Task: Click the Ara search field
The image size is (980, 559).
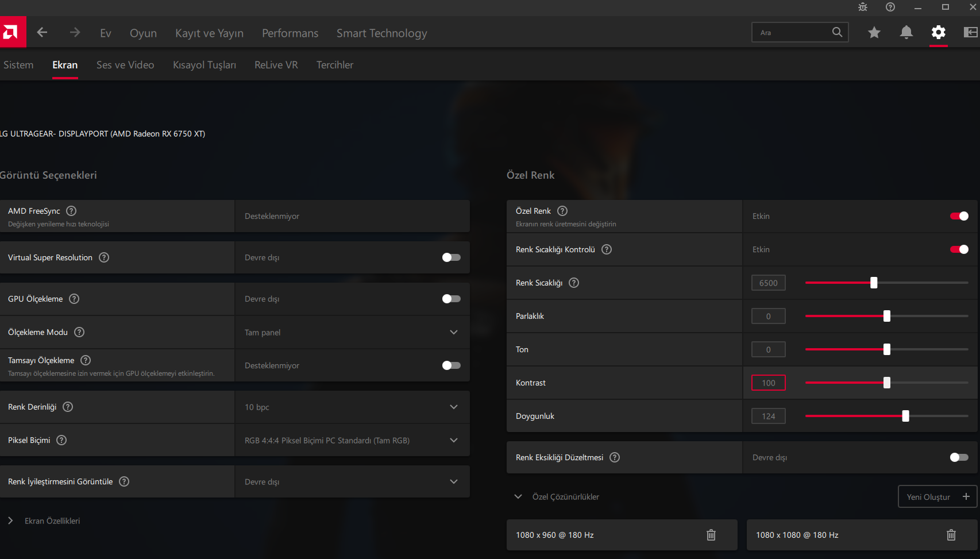Action: click(800, 32)
